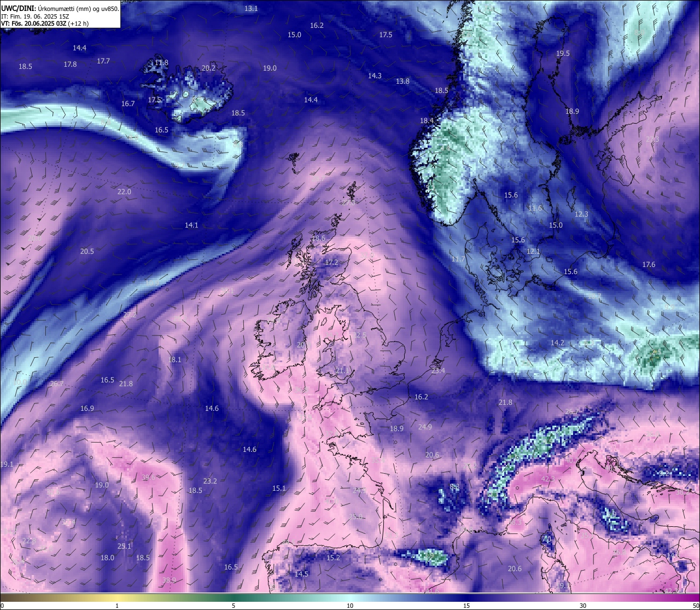This screenshot has height=610, width=700.
Task: Click the 15.1 value west of France
Action: click(x=279, y=489)
